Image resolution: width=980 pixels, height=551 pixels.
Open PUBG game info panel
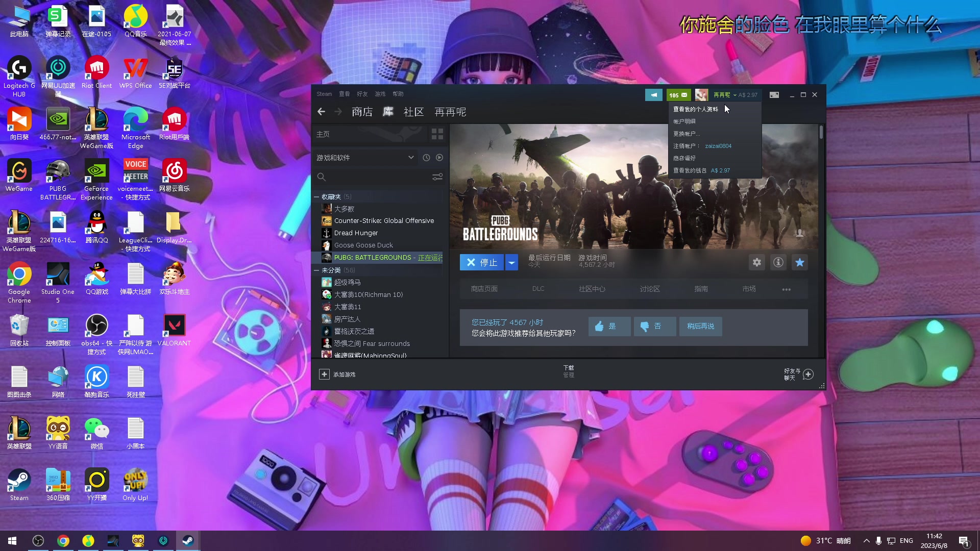778,262
